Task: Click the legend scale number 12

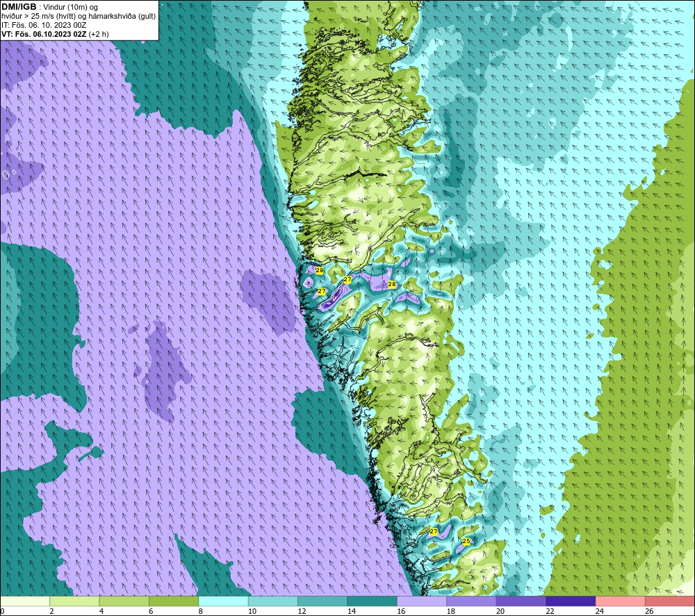Action: click(302, 611)
